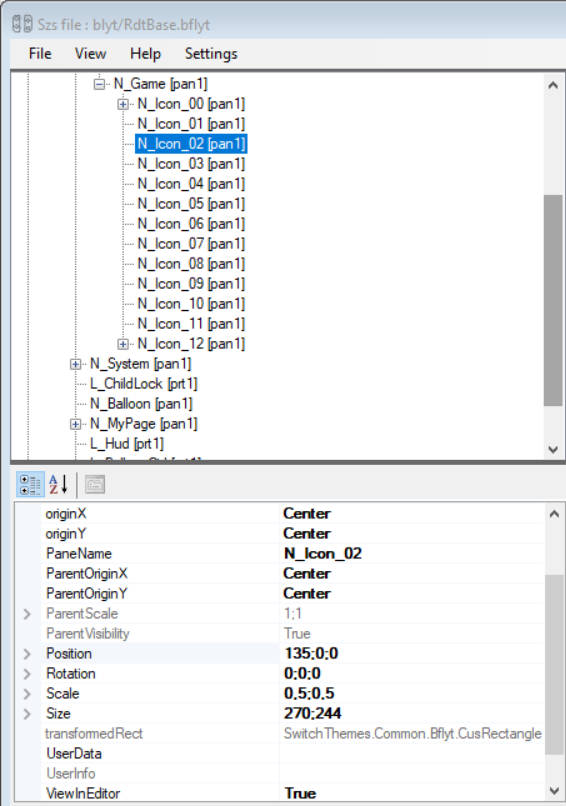The width and height of the screenshot is (566, 806).
Task: Open the Property Pages icon
Action: click(x=95, y=485)
